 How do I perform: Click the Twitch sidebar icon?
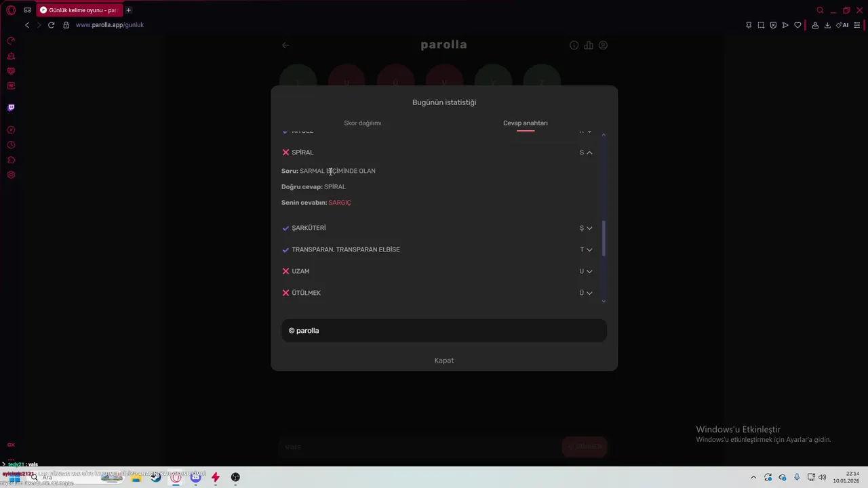pos(11,107)
